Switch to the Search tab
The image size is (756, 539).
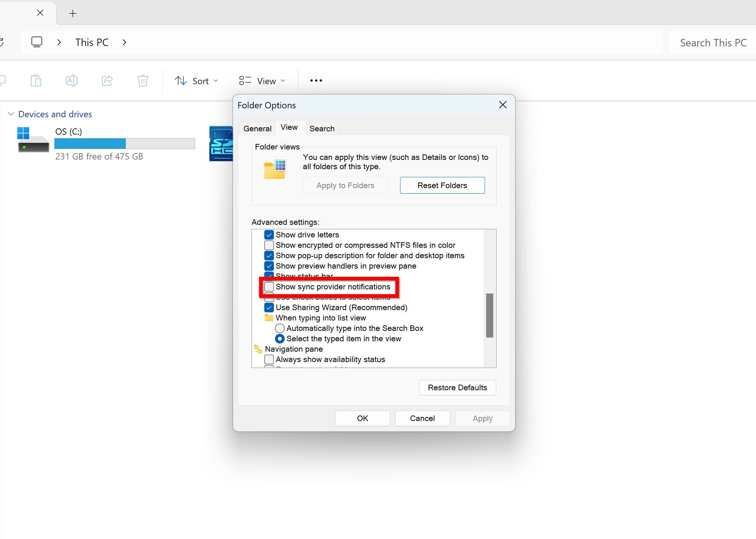pyautogui.click(x=322, y=128)
